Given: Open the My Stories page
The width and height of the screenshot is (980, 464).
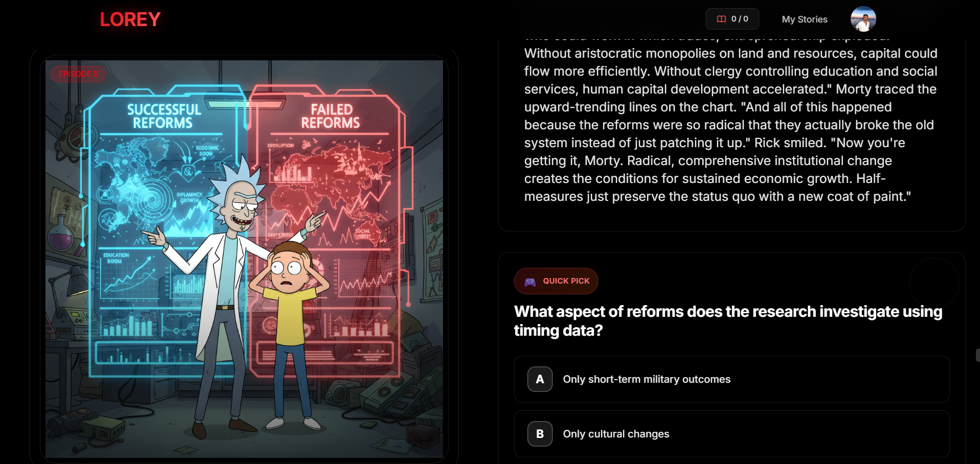Looking at the screenshot, I should pos(804,19).
